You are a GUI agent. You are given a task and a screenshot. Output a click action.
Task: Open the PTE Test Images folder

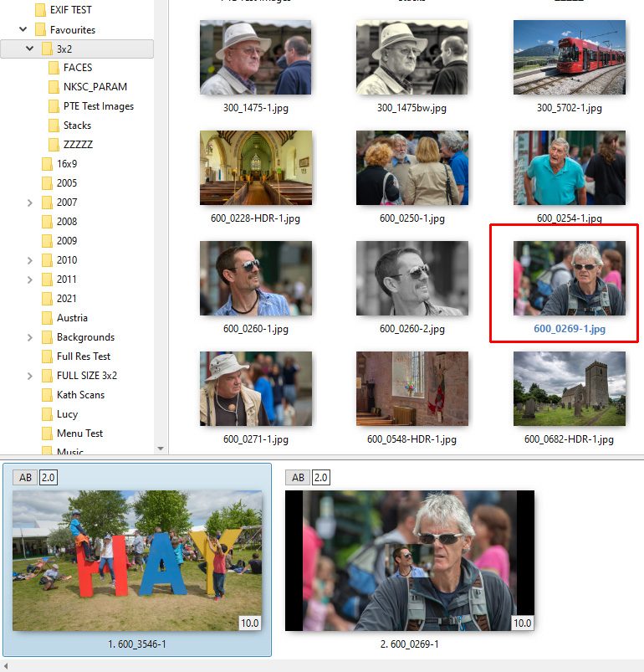(98, 106)
